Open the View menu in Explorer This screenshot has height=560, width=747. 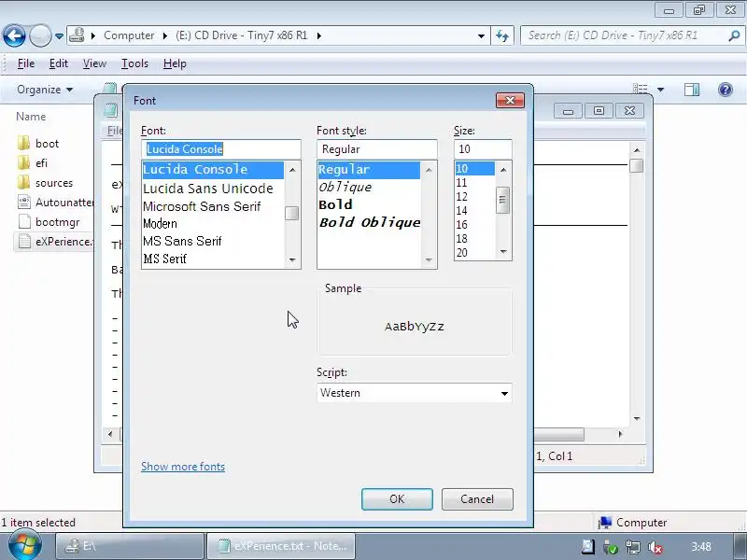(x=94, y=63)
